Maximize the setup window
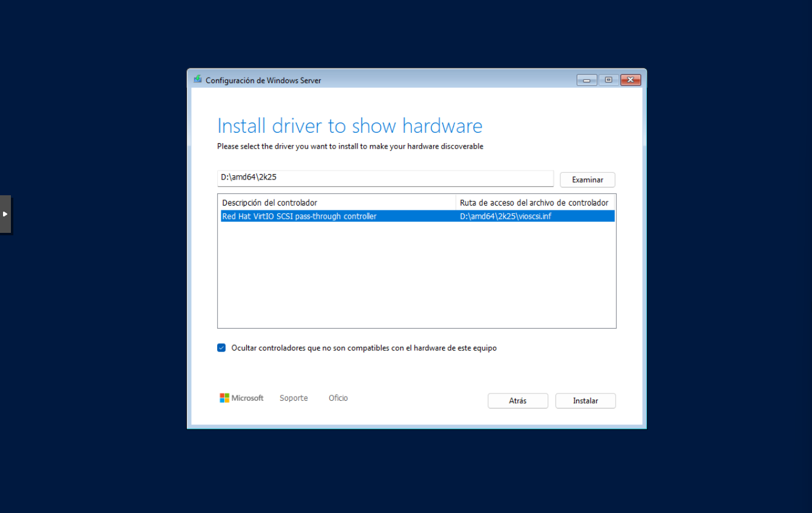This screenshot has height=513, width=812. 608,80
